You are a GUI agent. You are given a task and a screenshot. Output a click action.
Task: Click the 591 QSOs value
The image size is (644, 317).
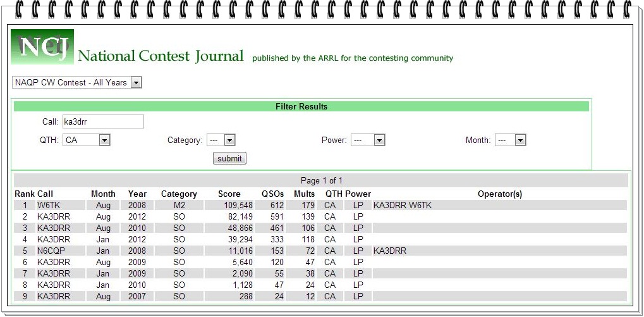tap(277, 216)
